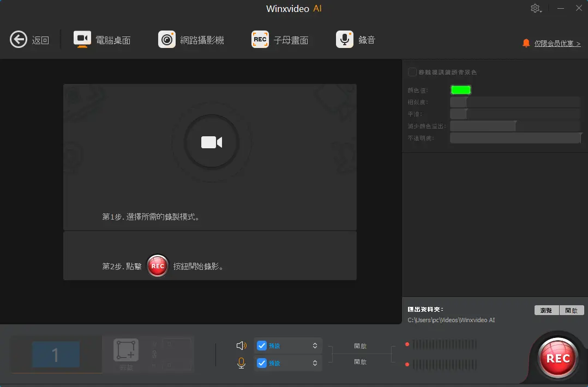This screenshot has height=387, width=588.
Task: Open the settings gear menu
Action: click(x=535, y=8)
